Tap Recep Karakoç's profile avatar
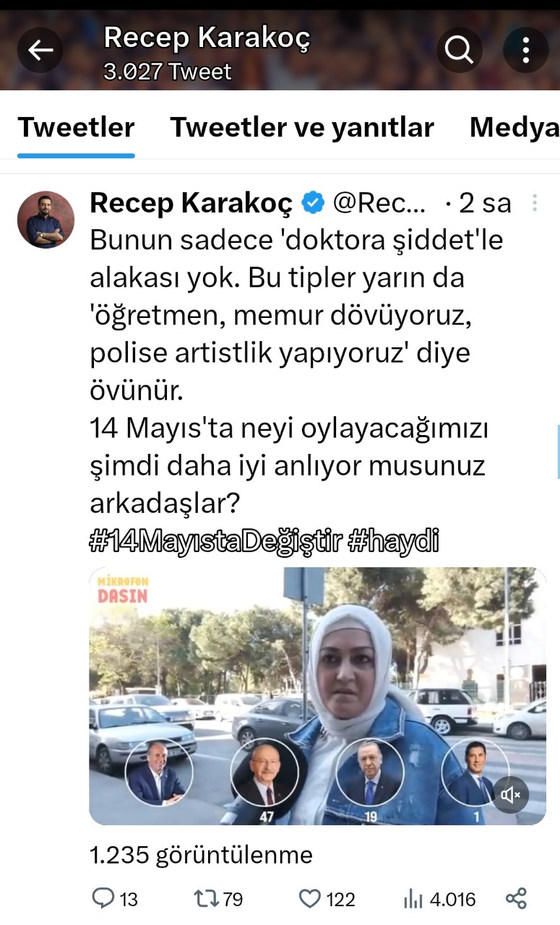This screenshot has width=560, height=925. 46,220
